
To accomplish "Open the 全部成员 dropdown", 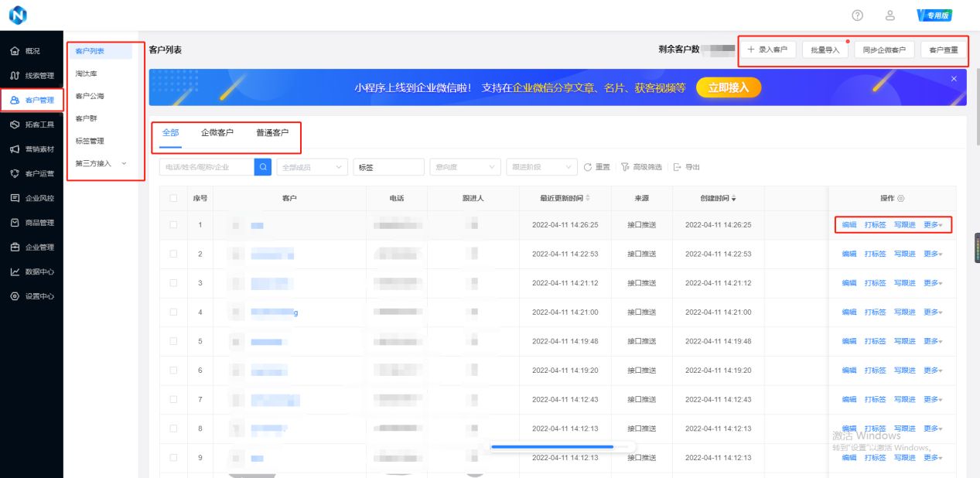I will 312,167.
